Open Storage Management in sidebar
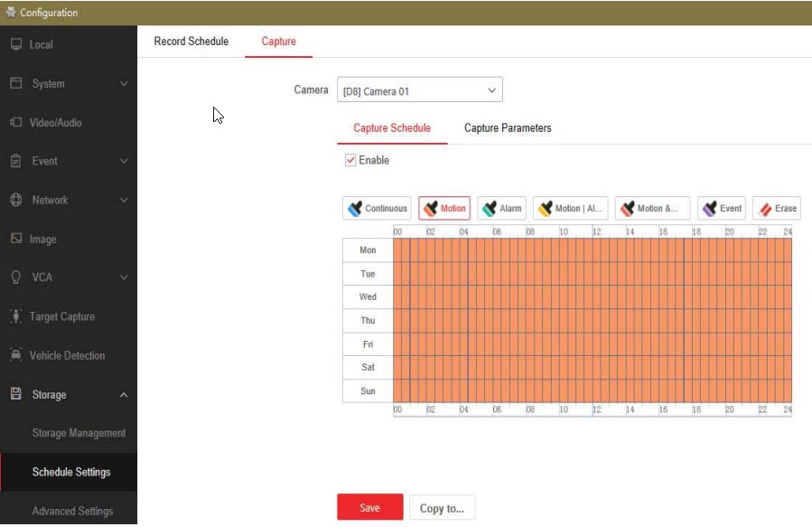Viewport: 812px width, 527px height. [x=79, y=434]
